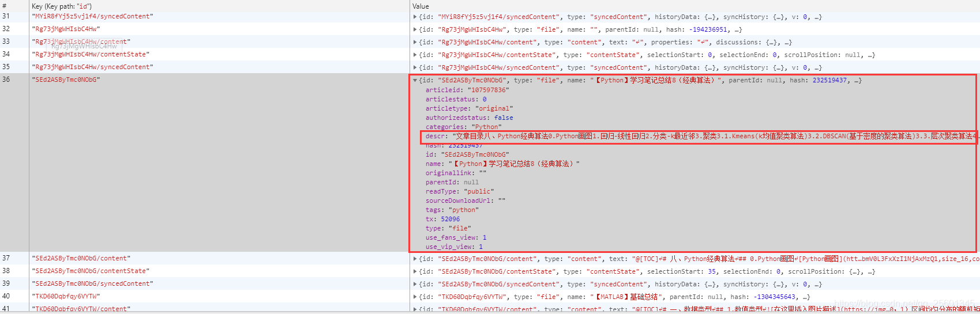Image resolution: width=980 pixels, height=314 pixels.
Task: Select key "SEd2ASByTmc0NObG" in row 36
Action: (x=66, y=80)
